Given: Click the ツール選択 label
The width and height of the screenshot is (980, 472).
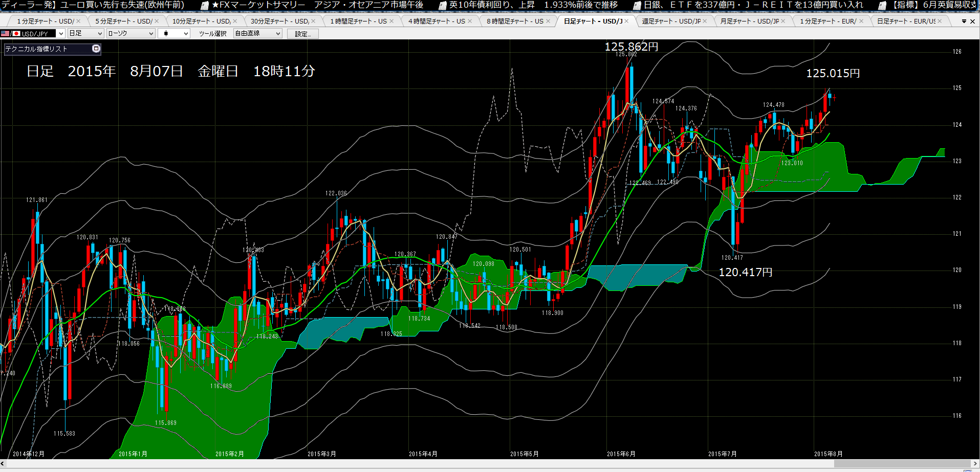Looking at the screenshot, I should pos(212,34).
